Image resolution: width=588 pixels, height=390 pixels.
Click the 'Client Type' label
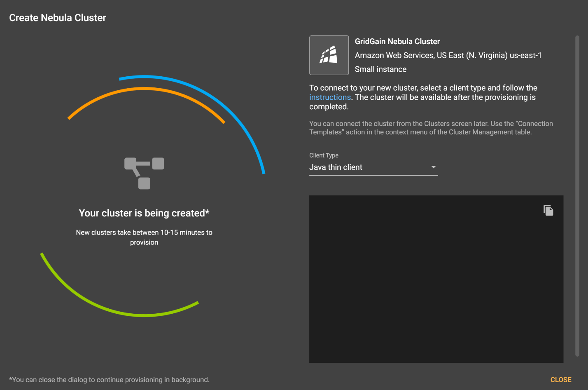[x=324, y=155]
